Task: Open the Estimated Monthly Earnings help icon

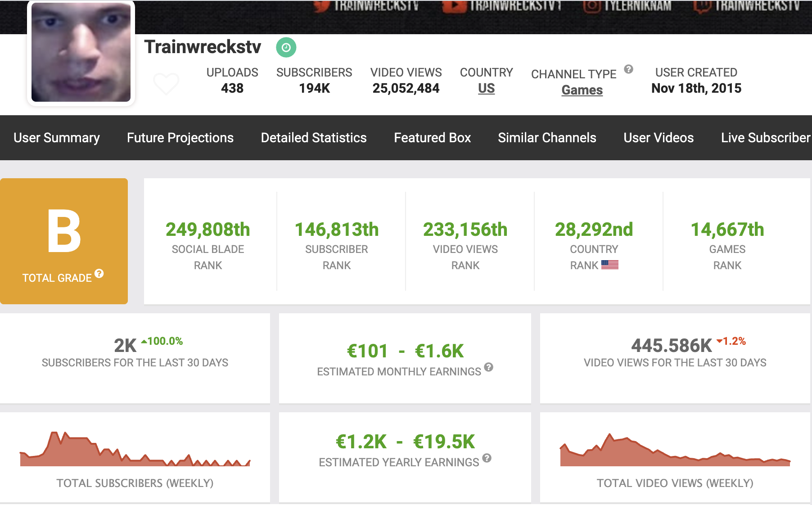Action: coord(489,367)
